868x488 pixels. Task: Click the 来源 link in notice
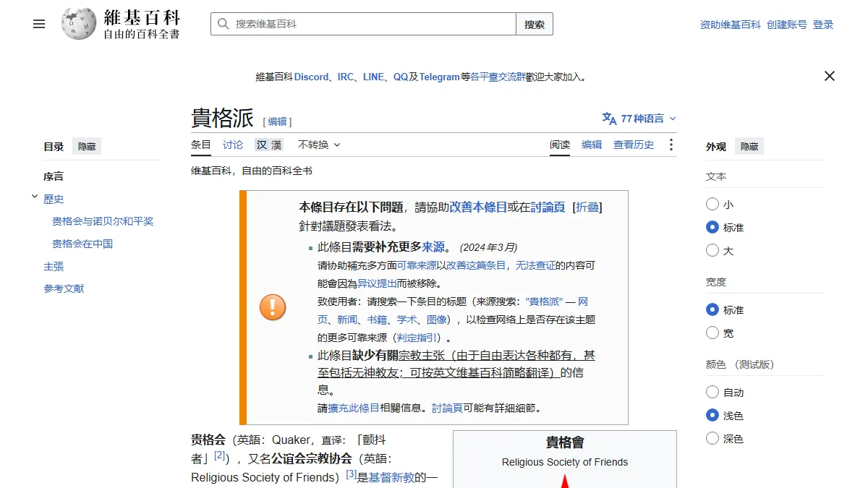point(433,247)
